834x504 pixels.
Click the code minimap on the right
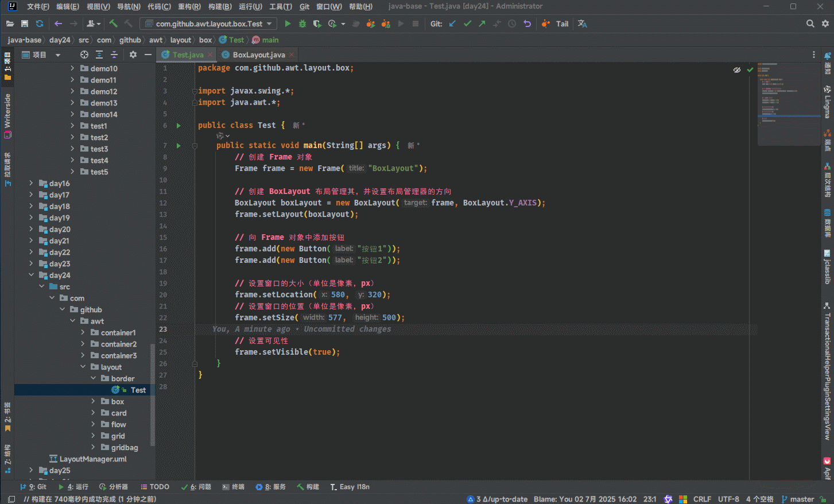point(789,103)
